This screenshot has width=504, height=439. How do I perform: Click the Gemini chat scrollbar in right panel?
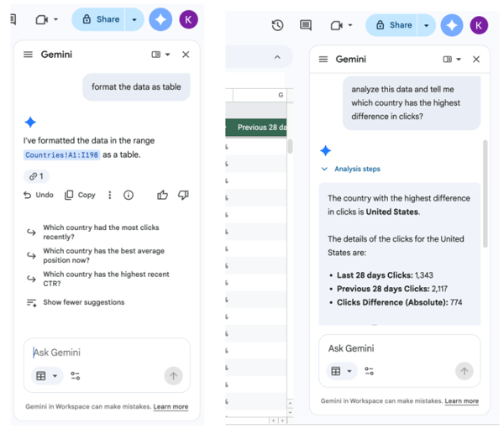click(486, 194)
